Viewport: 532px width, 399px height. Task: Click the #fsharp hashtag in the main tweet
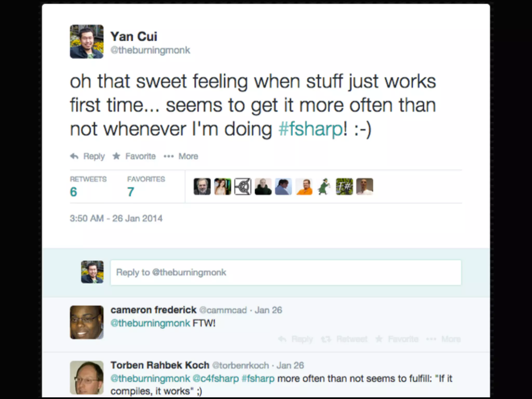[311, 129]
